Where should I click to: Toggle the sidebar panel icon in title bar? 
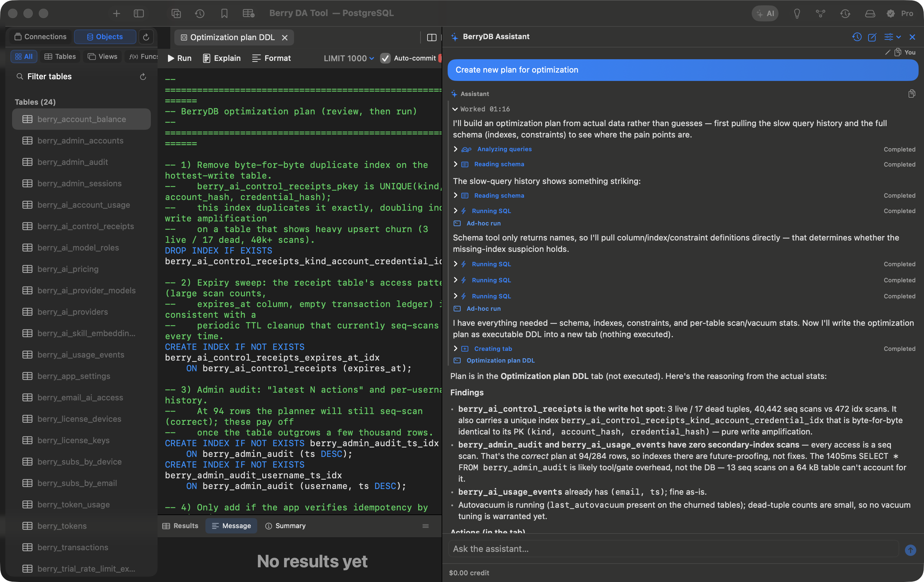(x=138, y=13)
